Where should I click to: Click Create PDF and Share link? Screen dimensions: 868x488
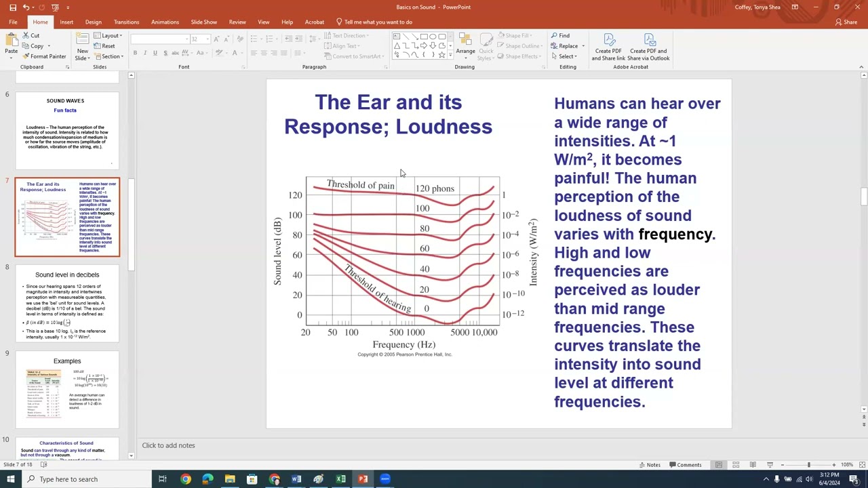click(x=608, y=47)
